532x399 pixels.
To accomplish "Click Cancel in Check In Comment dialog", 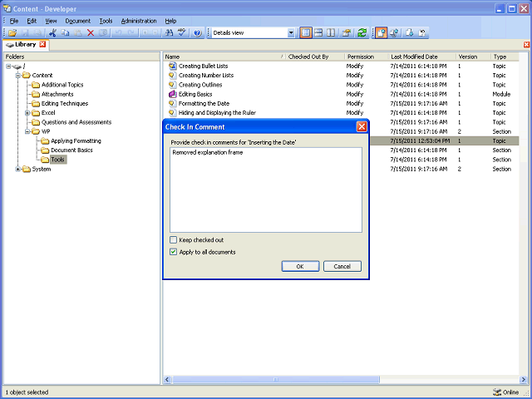I will point(342,266).
